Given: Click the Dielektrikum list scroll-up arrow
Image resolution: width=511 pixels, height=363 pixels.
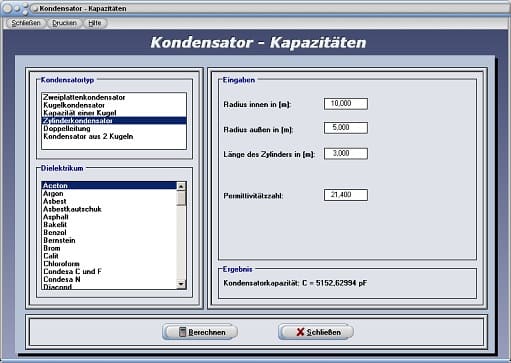Looking at the screenshot, I should [x=181, y=186].
